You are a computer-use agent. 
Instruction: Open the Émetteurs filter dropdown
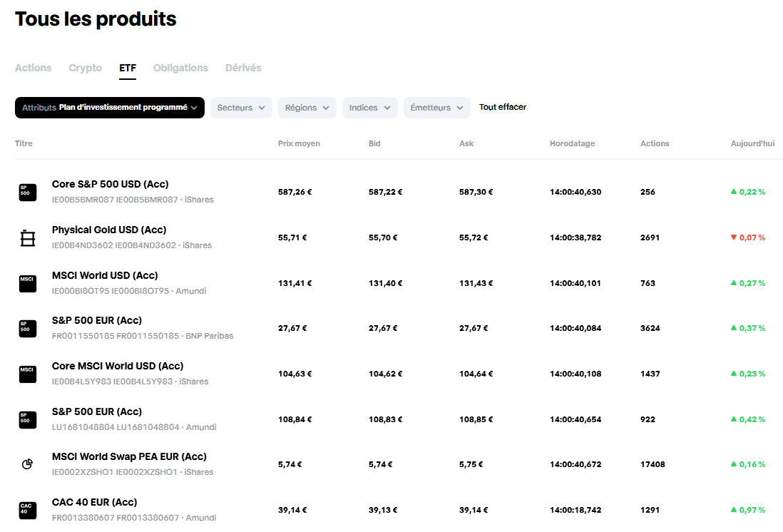[x=436, y=108]
